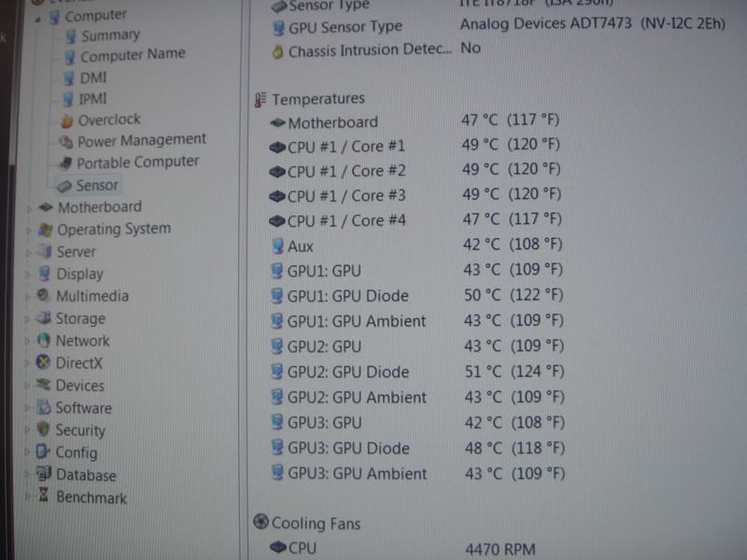The width and height of the screenshot is (747, 560).
Task: Click the Benchmark hourglass icon
Action: [43, 497]
